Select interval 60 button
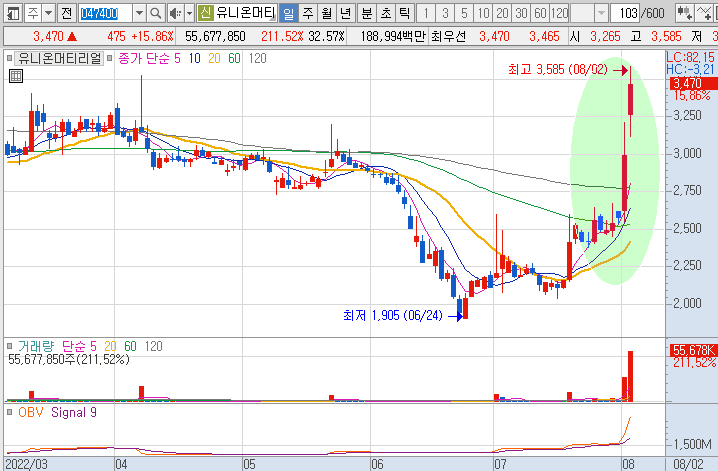The width and height of the screenshot is (718, 471). tap(541, 13)
